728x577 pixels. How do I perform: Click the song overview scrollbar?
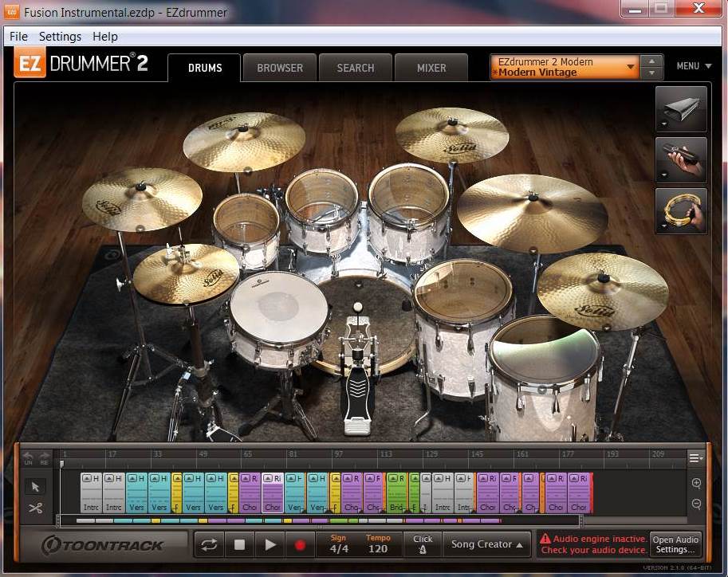(x=320, y=521)
